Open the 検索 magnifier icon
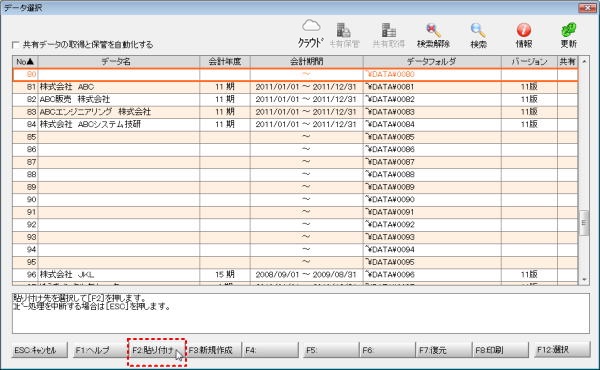Image resolution: width=600 pixels, height=370 pixels. tap(478, 35)
